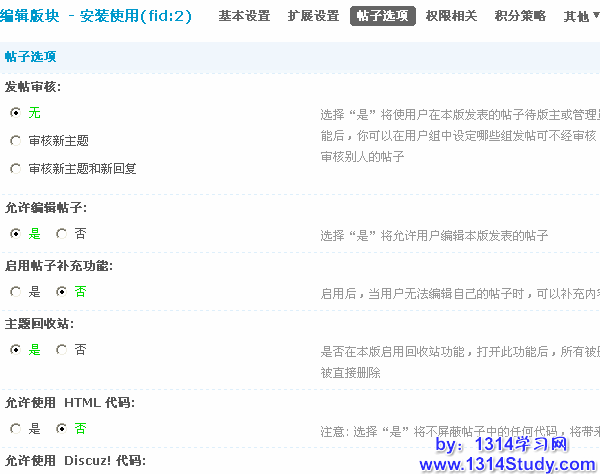Select 否 for 允许使用 HTML 代码
The width and height of the screenshot is (600, 474).
pos(61,429)
